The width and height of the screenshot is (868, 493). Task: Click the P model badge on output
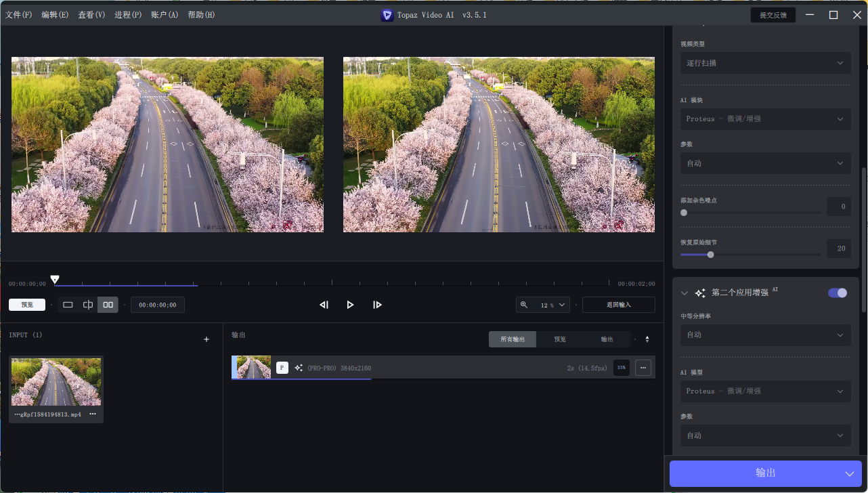(x=282, y=368)
